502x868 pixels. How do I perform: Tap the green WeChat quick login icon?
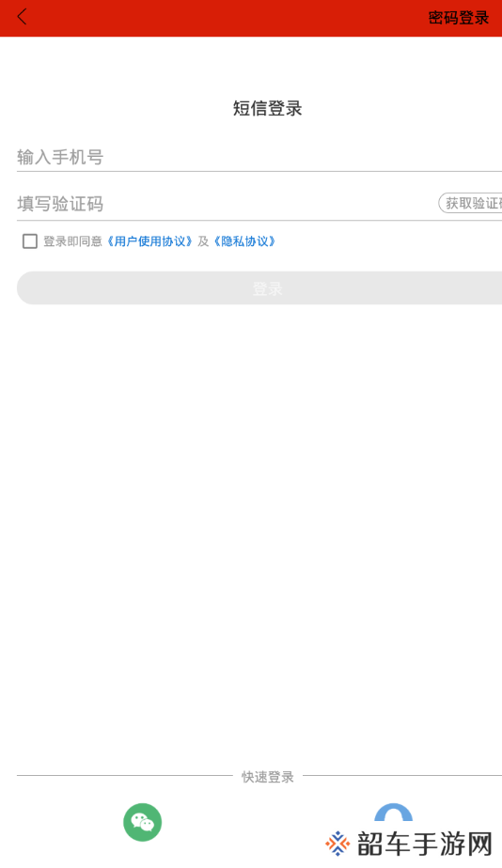(142, 822)
